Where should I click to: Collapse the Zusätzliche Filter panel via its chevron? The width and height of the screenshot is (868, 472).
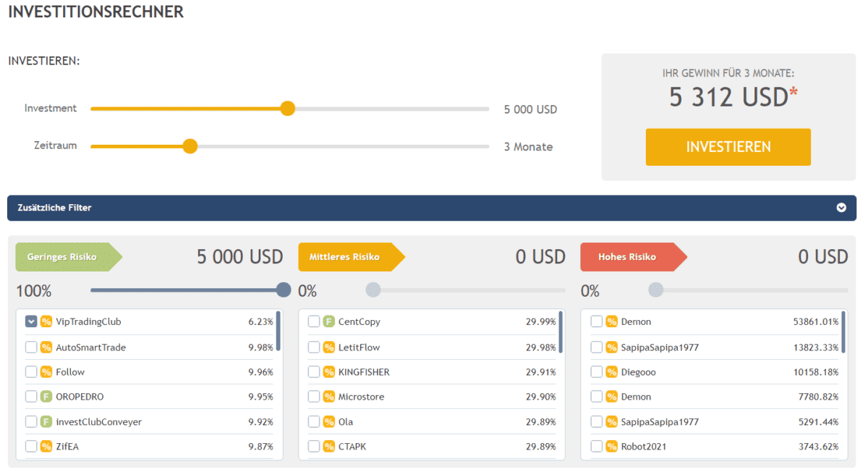point(841,208)
